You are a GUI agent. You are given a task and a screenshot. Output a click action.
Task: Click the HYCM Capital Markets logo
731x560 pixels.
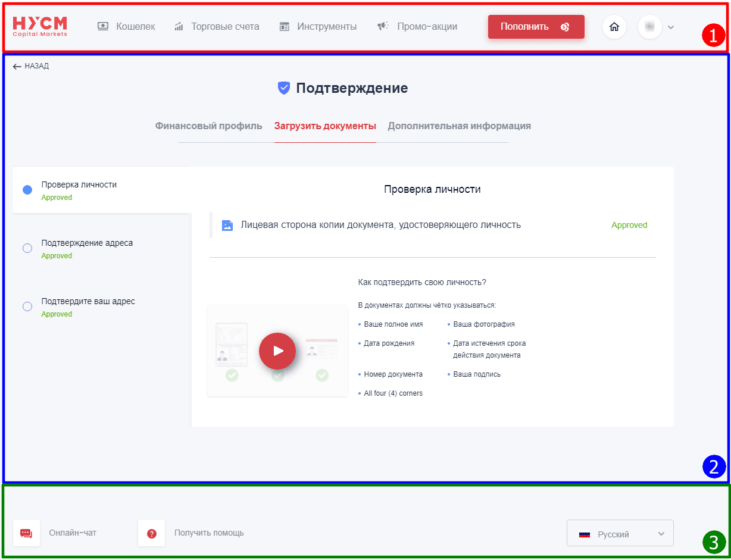40,27
